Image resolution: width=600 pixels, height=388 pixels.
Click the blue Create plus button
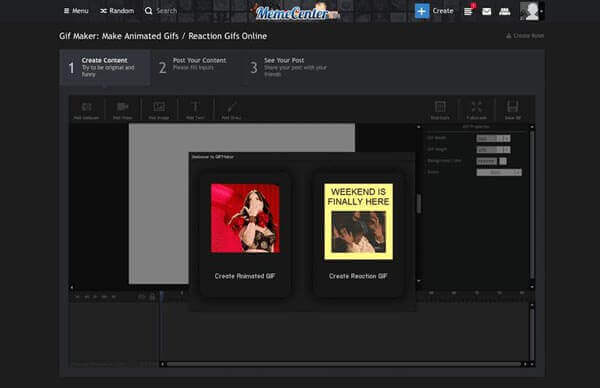[422, 11]
